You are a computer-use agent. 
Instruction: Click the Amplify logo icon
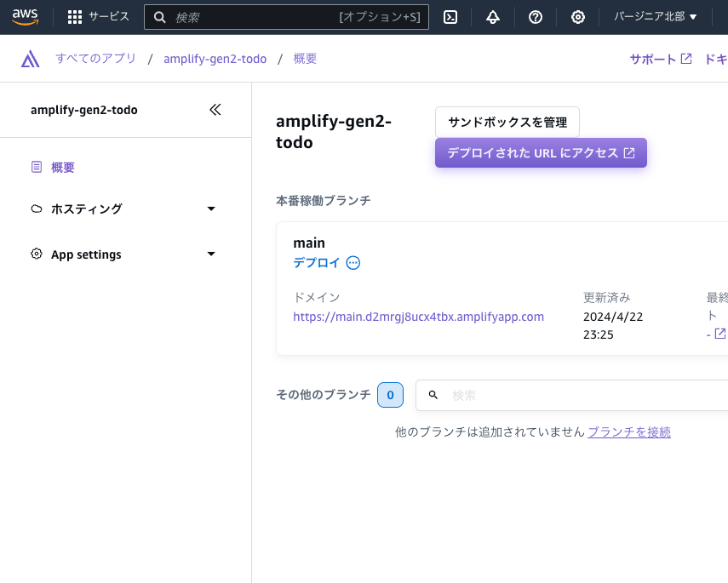[x=30, y=59]
